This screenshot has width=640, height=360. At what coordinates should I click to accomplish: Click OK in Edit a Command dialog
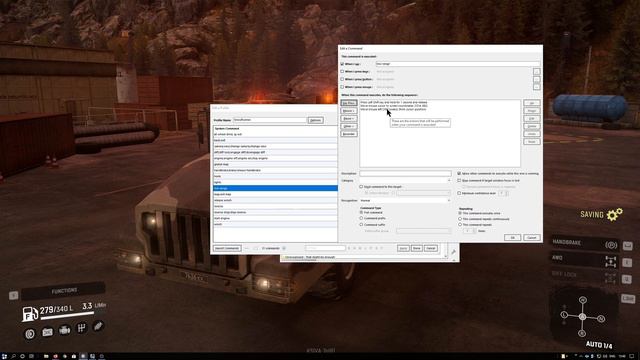tap(512, 238)
